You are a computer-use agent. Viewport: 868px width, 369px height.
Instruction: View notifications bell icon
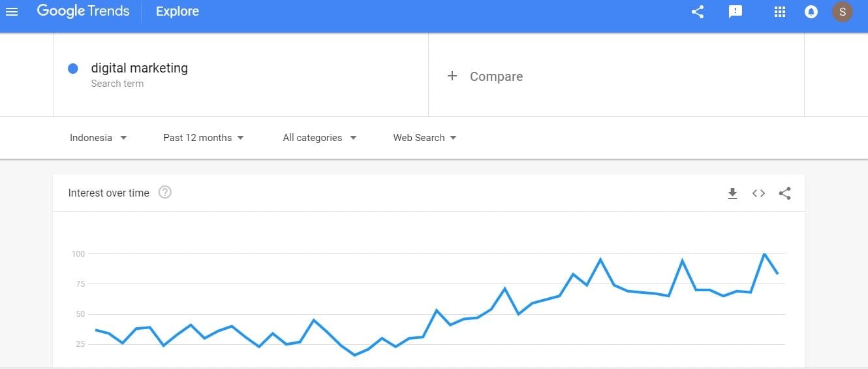pyautogui.click(x=811, y=12)
